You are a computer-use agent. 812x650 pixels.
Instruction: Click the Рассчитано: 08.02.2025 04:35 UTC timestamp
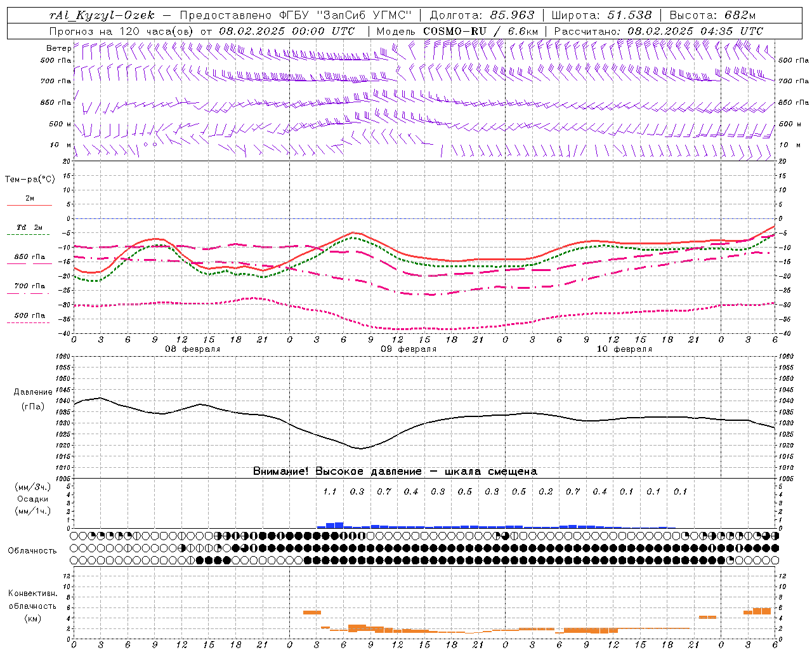(658, 30)
